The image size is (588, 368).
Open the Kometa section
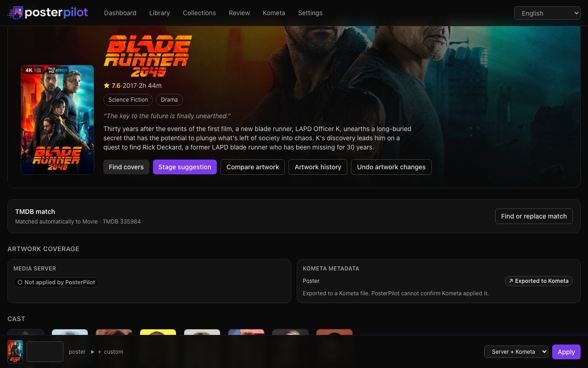pyautogui.click(x=274, y=13)
